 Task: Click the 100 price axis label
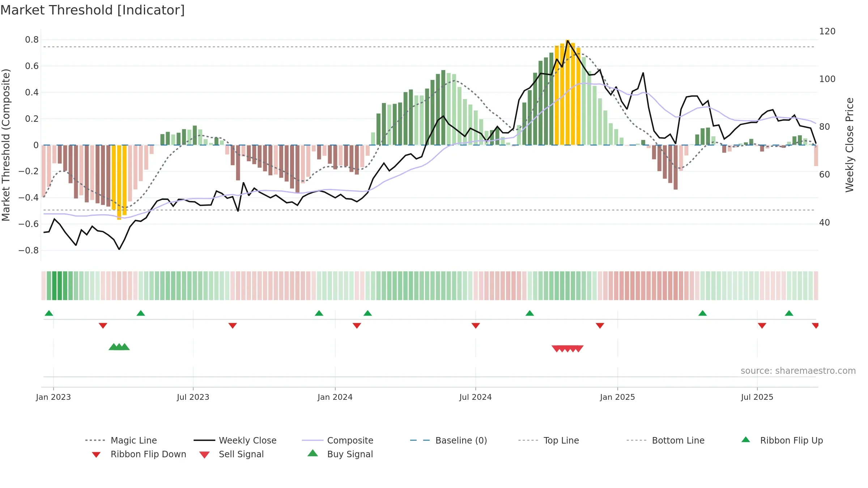click(827, 79)
